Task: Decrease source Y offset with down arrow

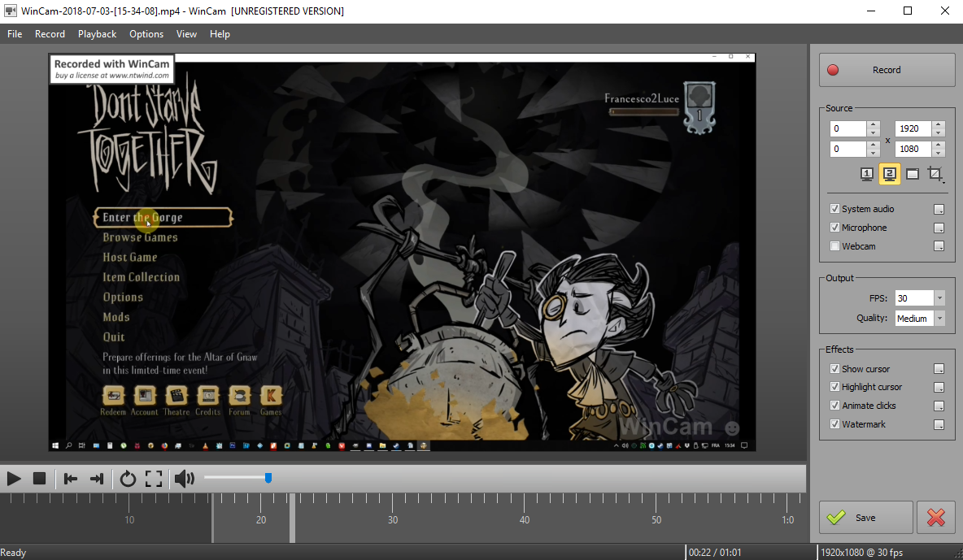Action: coord(874,152)
